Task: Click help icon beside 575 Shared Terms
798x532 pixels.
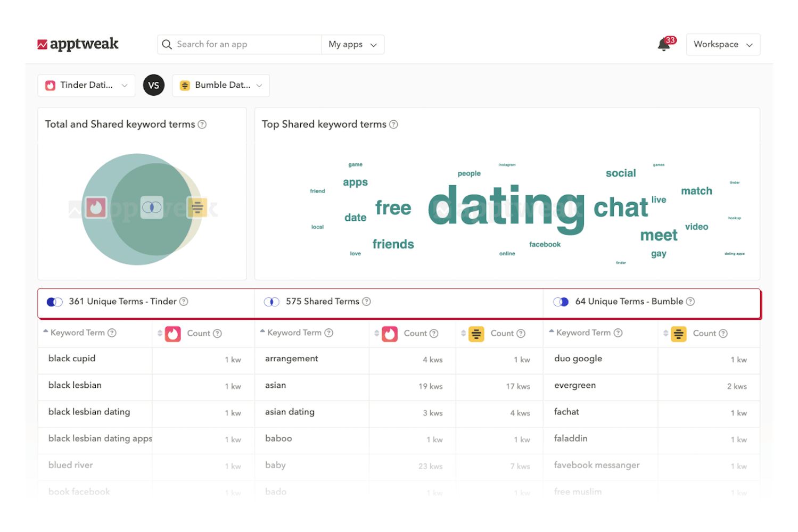Action: click(366, 302)
